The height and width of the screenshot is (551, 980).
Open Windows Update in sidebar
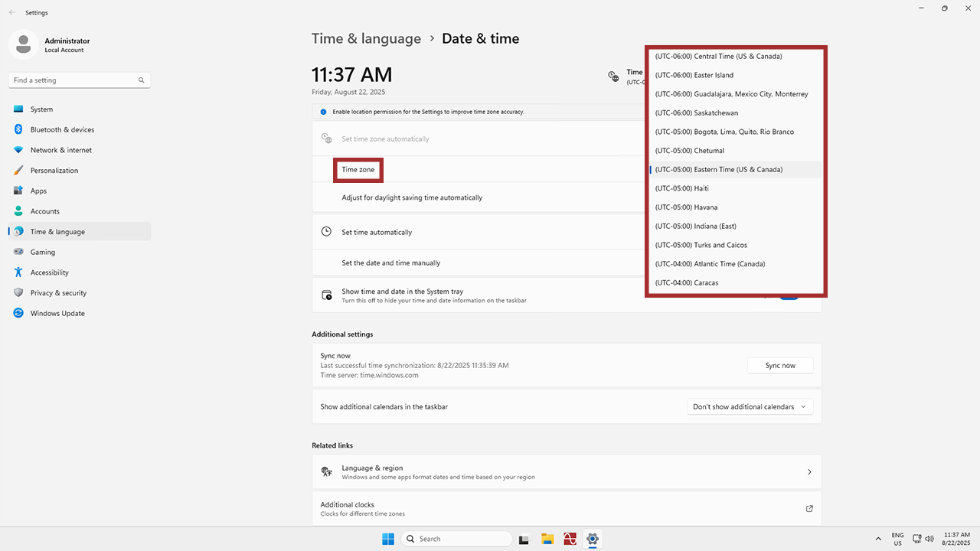click(57, 314)
